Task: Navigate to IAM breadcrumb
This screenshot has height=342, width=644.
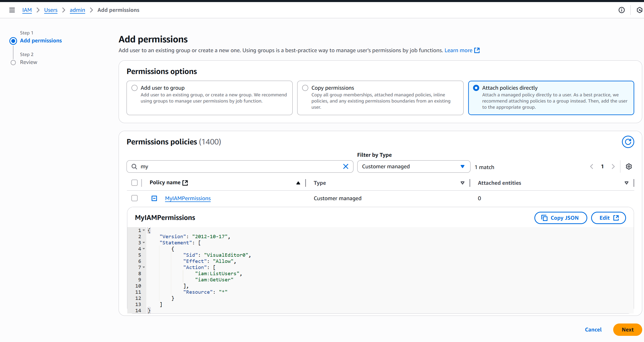Action: [27, 10]
